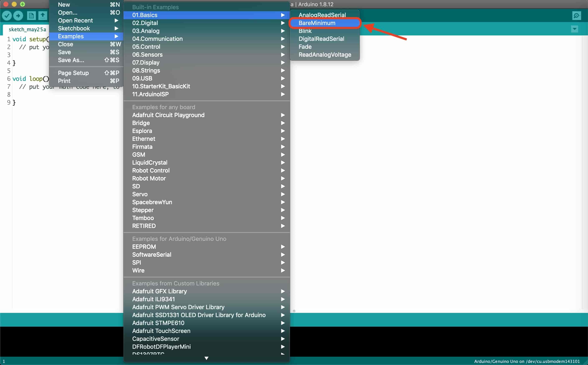
Task: Open the RETIRED examples submenu
Action: (x=207, y=226)
